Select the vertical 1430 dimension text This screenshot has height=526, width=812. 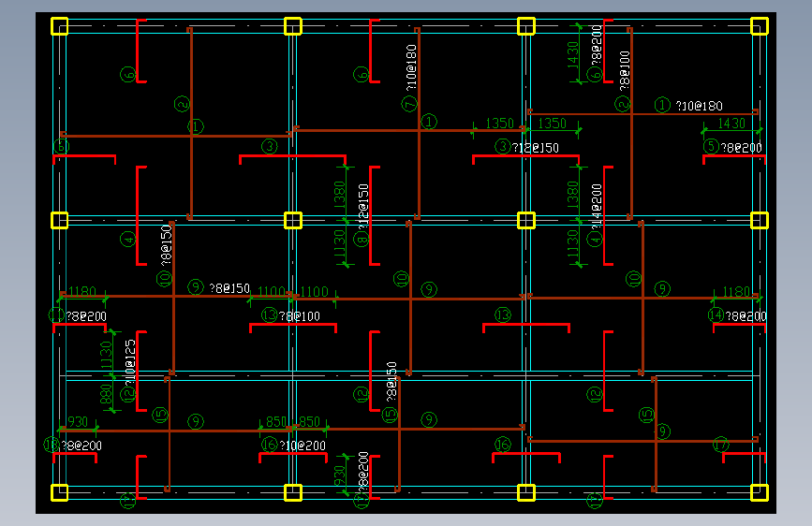point(572,55)
